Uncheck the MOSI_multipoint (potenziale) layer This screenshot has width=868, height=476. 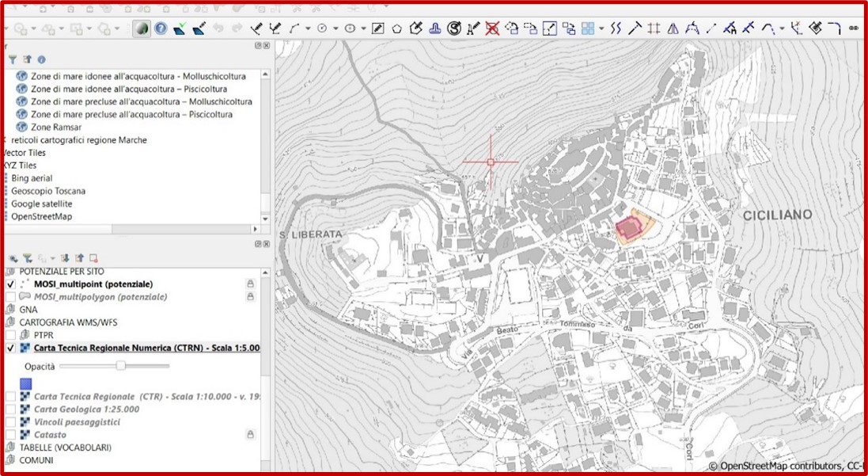tap(10, 284)
